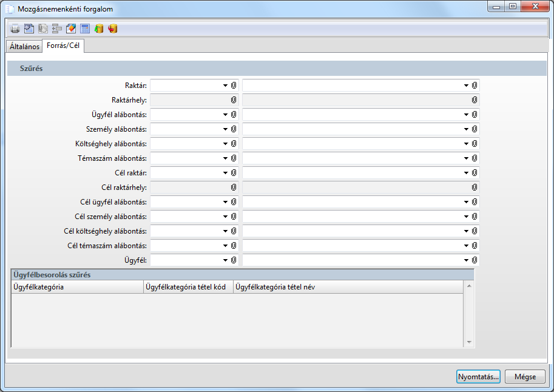
Task: Click the eraser clear-form toolbar icon
Action: coord(71,29)
